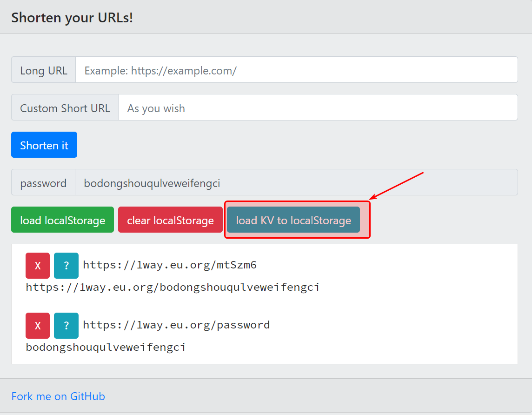Screen dimensions: 532x415
Task: Open the Fork me on GitHub link
Action: pyautogui.click(x=58, y=396)
